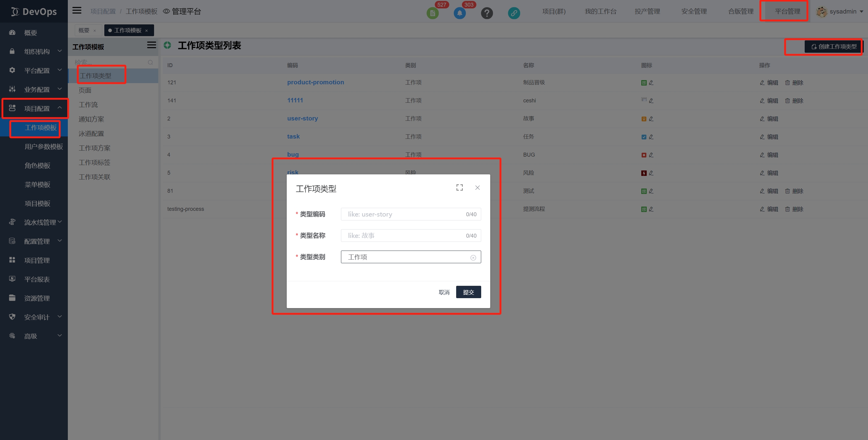Open the user-story work item link

tap(302, 118)
